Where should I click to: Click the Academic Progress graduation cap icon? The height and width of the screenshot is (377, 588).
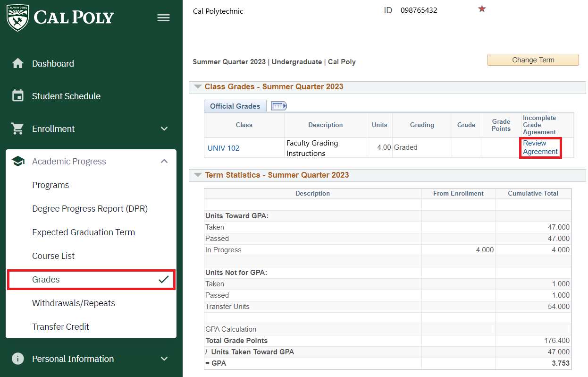tap(18, 162)
